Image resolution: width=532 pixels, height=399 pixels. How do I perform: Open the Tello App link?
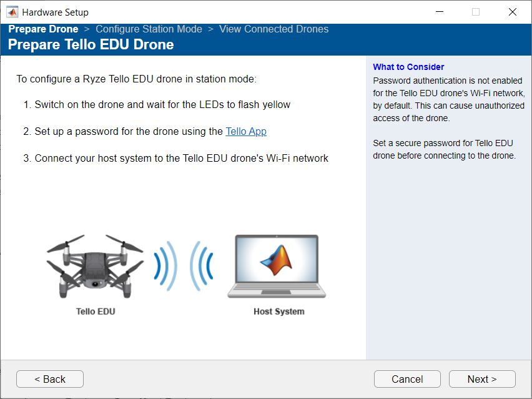coord(245,131)
